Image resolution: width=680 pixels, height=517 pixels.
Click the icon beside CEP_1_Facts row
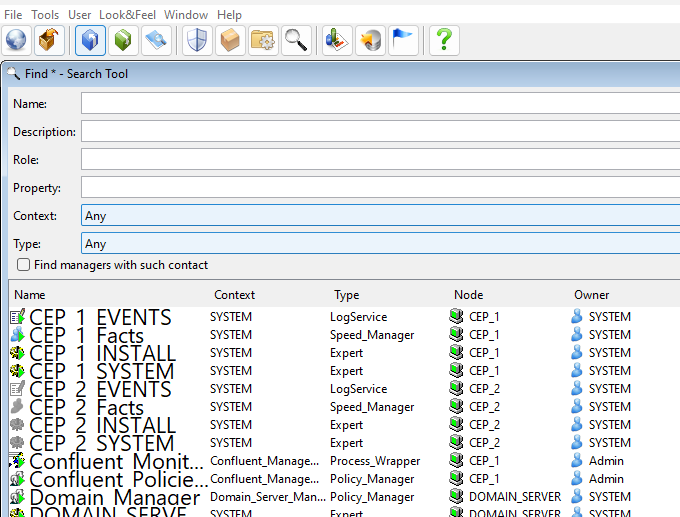point(17,335)
